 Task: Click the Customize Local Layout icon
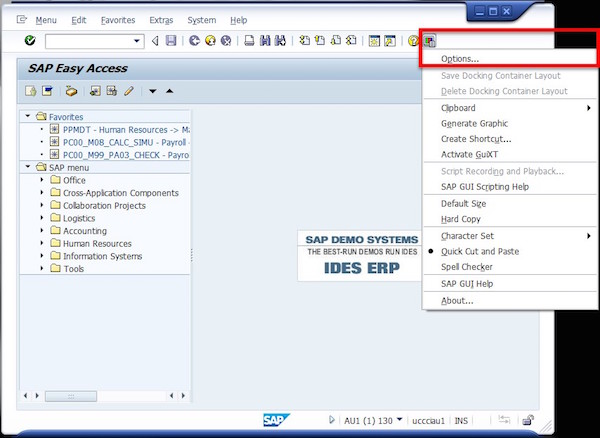(x=429, y=41)
